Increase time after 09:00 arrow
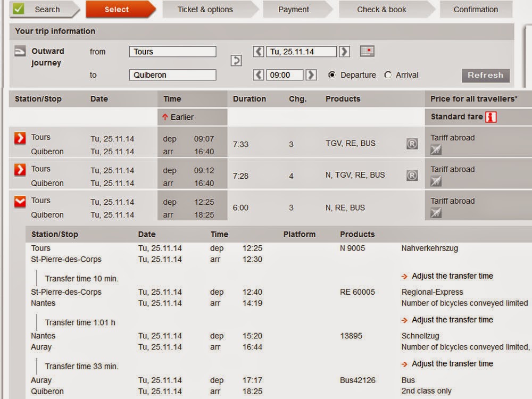The width and height of the screenshot is (532, 399). click(x=311, y=74)
